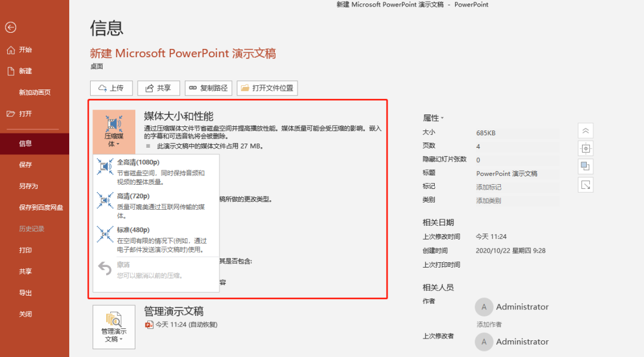Viewport: 644px width, 357px height.
Task: Click the 添加标记 add tag field
Action: click(488, 187)
